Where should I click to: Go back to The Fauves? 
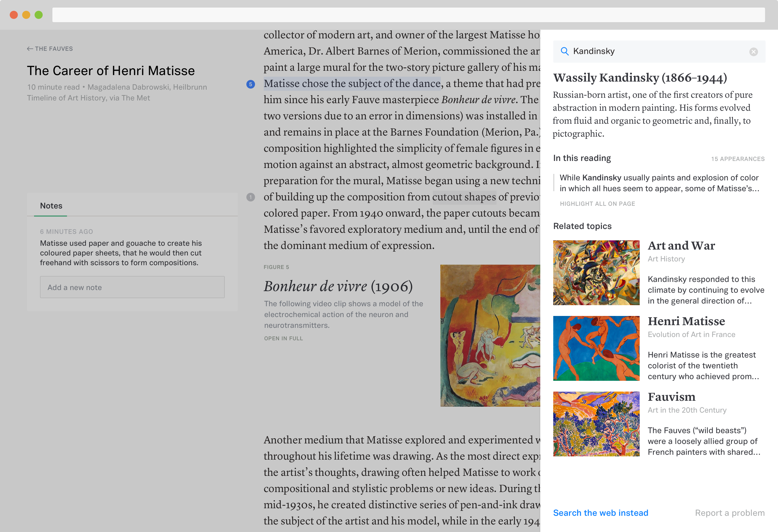[50, 49]
